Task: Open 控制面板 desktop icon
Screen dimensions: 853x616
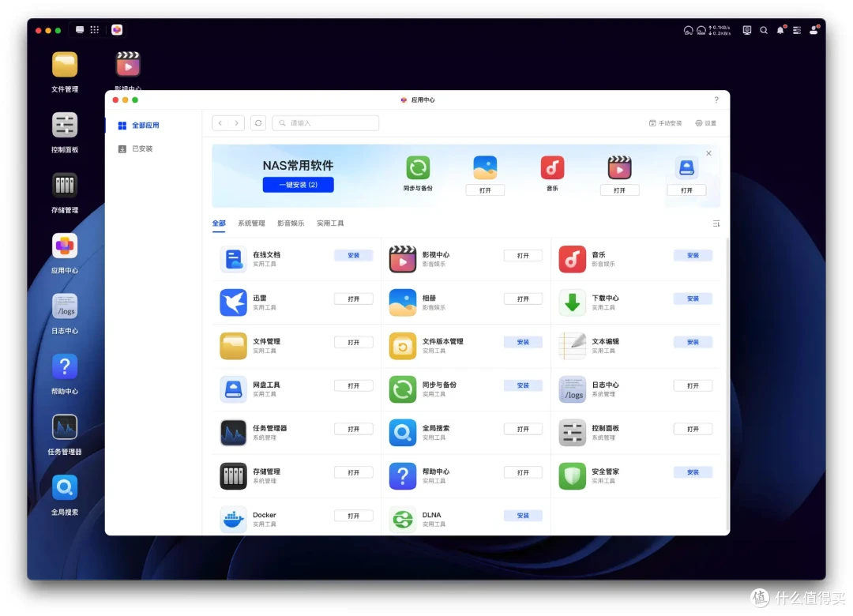Action: [x=64, y=125]
